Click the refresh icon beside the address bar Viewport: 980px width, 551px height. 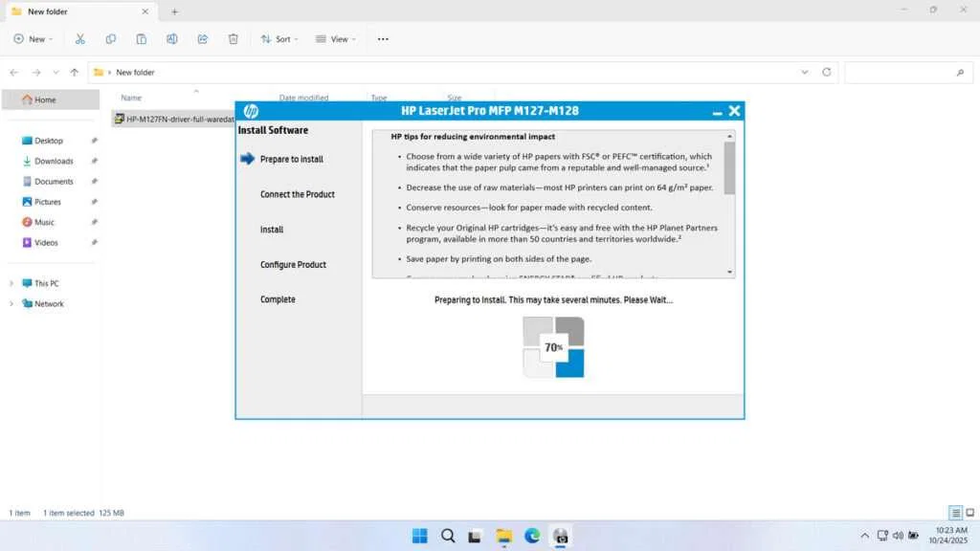point(826,72)
